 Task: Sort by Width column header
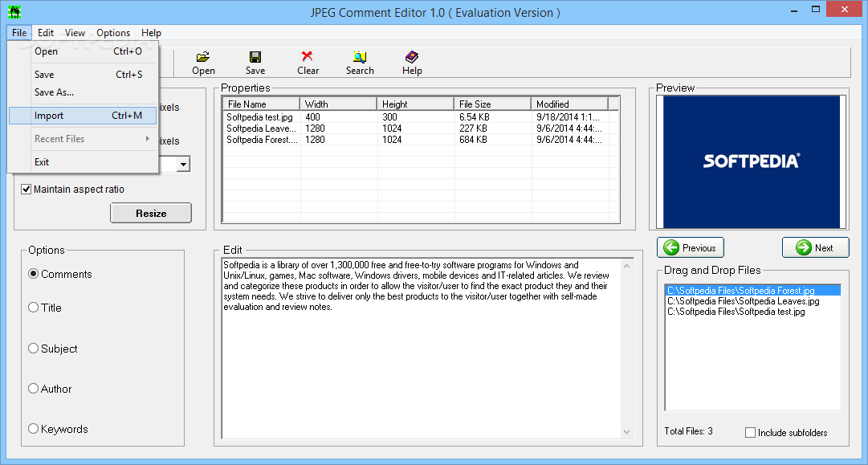click(x=338, y=104)
